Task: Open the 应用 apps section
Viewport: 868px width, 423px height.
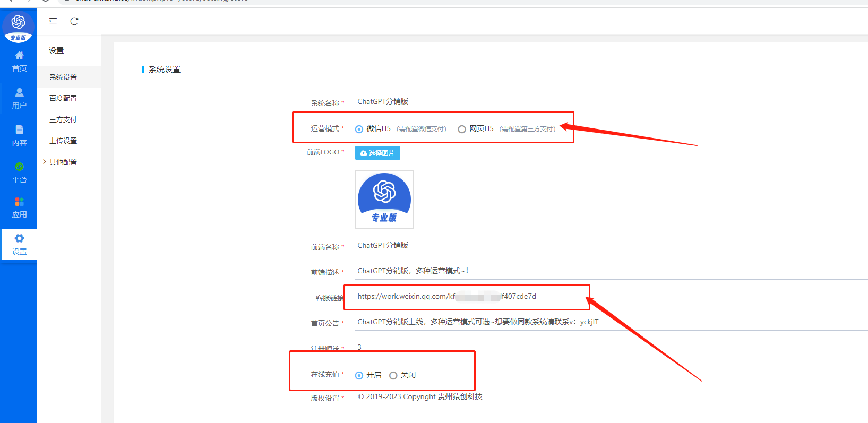Action: pyautogui.click(x=19, y=208)
